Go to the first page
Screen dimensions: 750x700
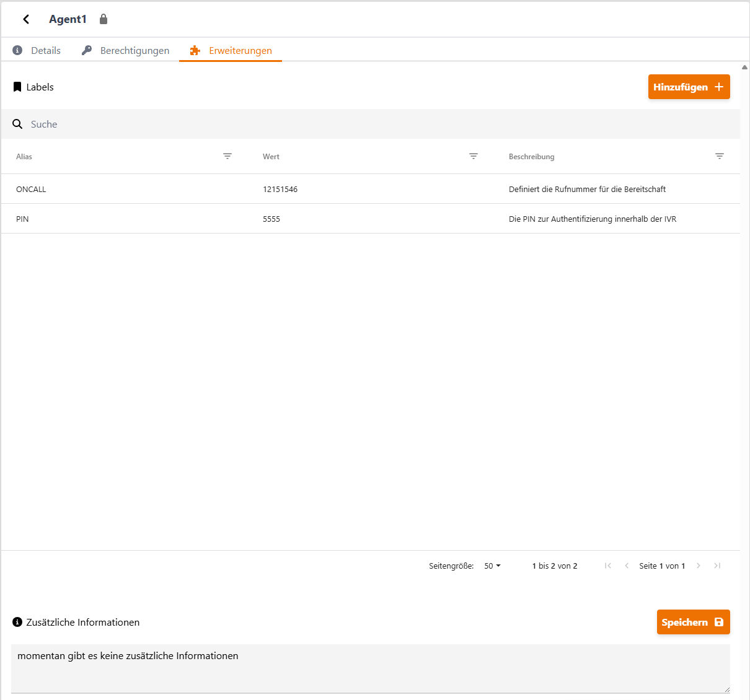(608, 566)
